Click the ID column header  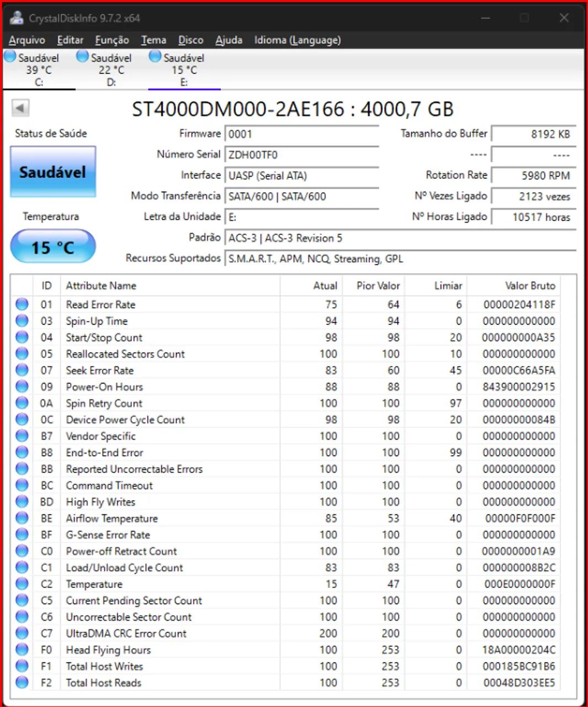(x=46, y=286)
